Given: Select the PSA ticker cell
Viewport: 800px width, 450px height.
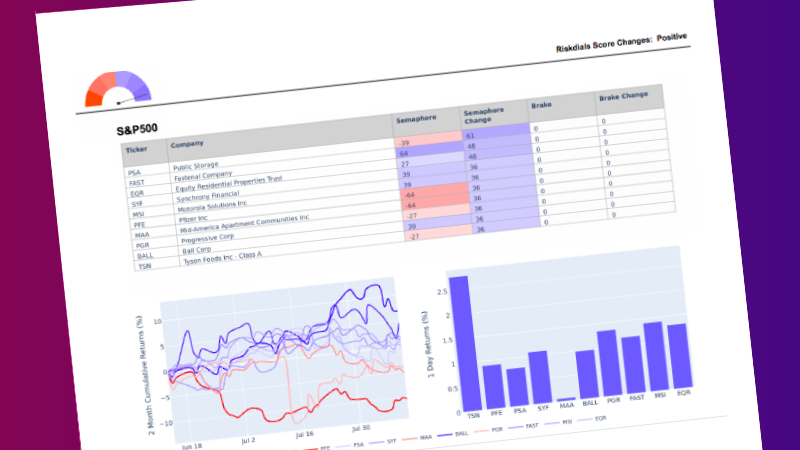Looking at the screenshot, I should [134, 172].
